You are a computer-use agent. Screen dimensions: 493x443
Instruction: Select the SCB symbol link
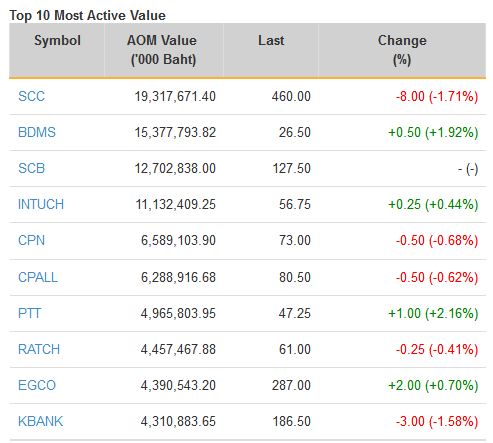tap(31, 168)
